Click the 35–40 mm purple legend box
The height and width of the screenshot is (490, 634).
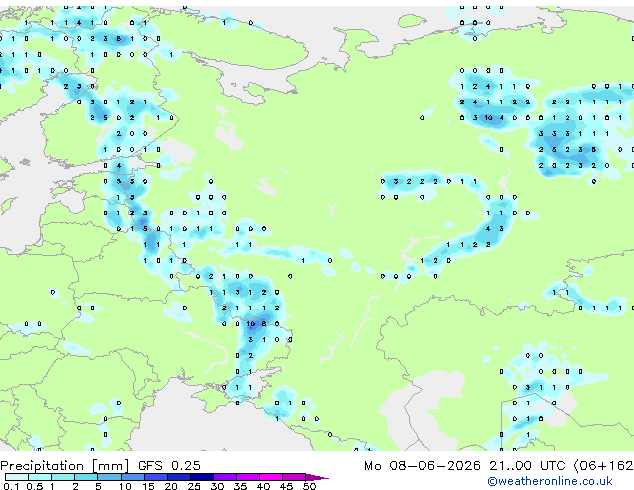(248, 477)
